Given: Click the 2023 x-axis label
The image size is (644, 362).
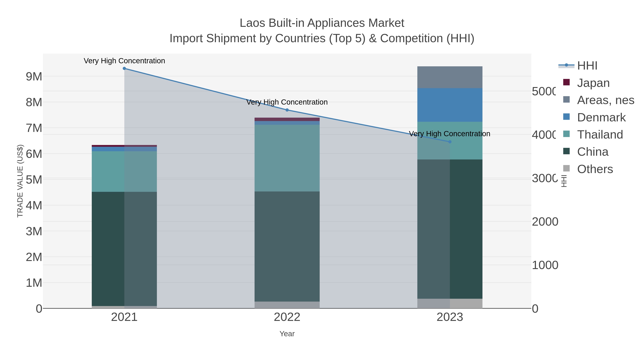Looking at the screenshot, I should pos(450,317).
